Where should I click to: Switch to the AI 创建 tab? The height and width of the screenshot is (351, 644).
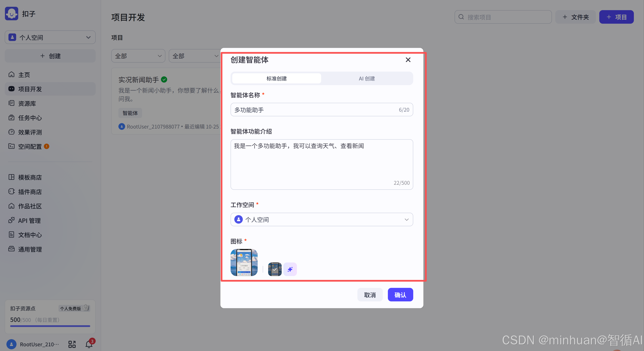[x=367, y=79]
